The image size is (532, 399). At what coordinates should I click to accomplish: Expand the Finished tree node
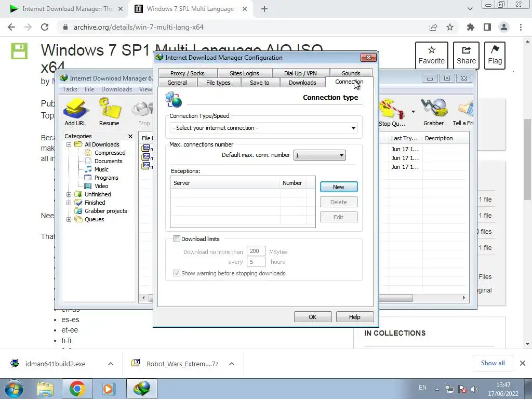click(x=69, y=203)
